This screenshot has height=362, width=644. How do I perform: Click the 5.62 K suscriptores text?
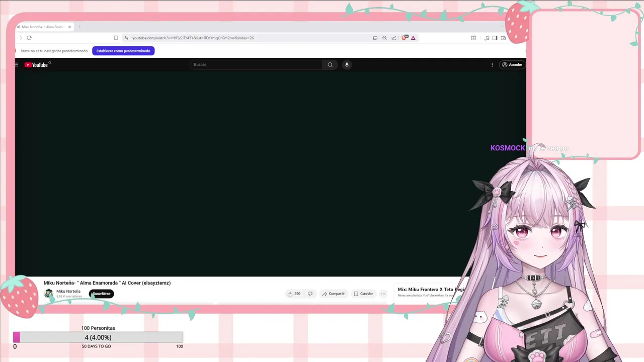[x=69, y=297]
